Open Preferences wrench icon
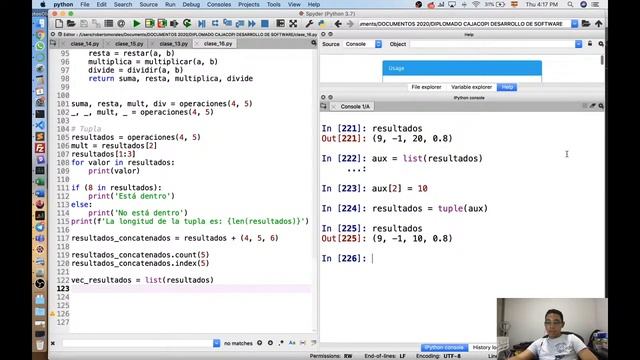This screenshot has width=640, height=360. pos(309,24)
